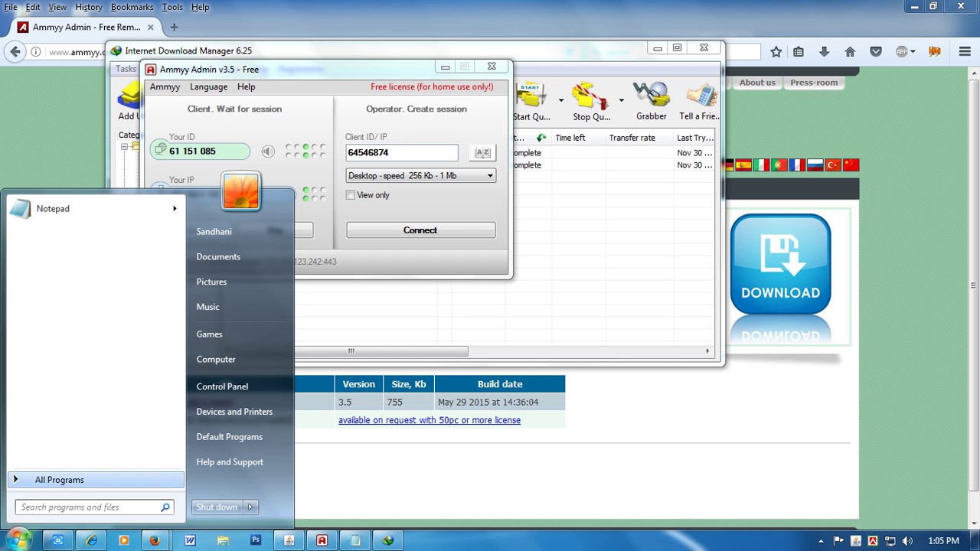Select the Russian flag language
The width and height of the screenshot is (980, 551).
click(x=815, y=165)
